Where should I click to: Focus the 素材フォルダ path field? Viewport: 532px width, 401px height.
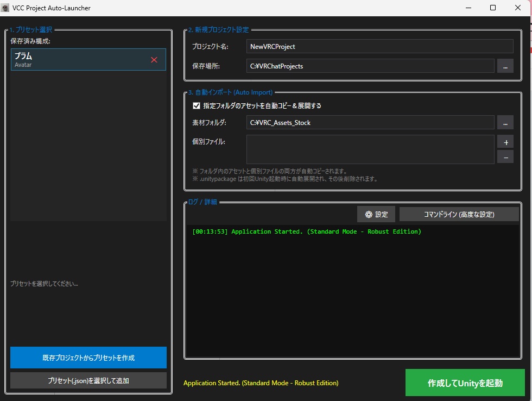point(371,122)
